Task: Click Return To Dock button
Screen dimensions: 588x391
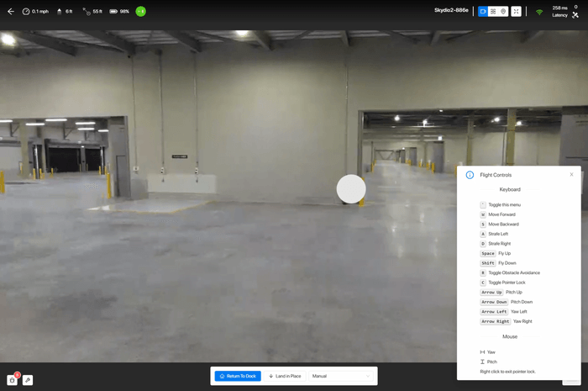Action: pos(238,376)
